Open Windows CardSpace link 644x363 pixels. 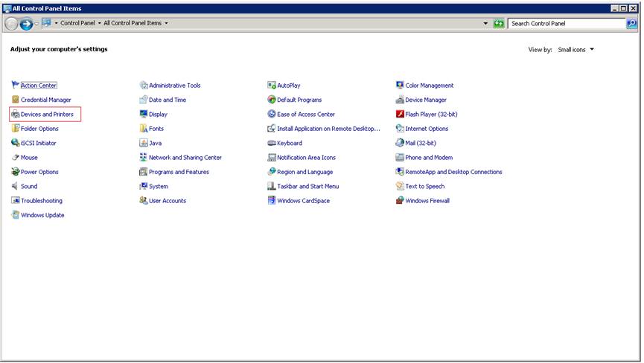tap(304, 200)
